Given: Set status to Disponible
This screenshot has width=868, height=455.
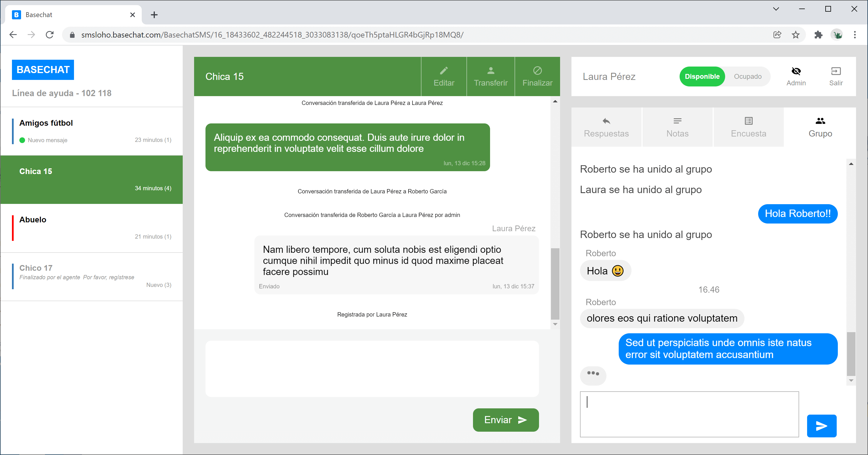Looking at the screenshot, I should 702,76.
